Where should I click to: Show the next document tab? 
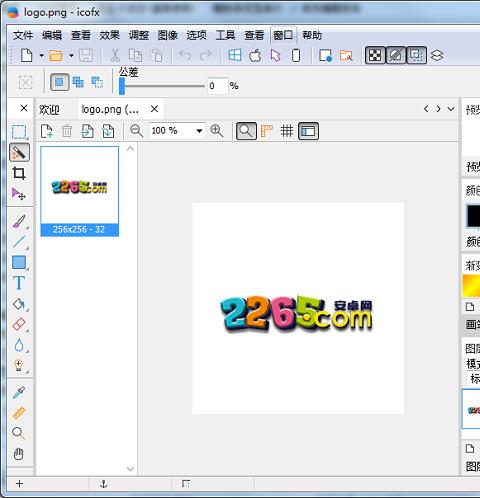pos(438,109)
